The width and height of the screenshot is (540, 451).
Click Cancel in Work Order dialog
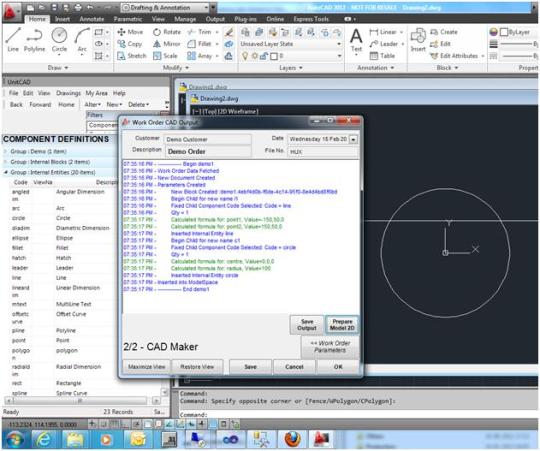294,367
